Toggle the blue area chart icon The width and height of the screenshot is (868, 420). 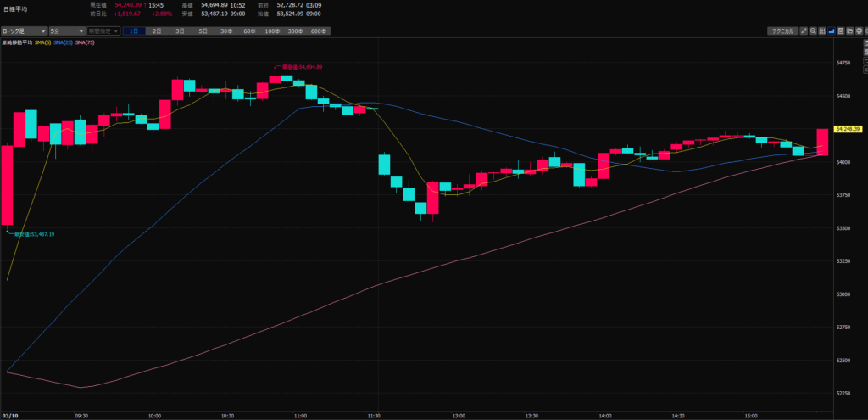click(832, 31)
